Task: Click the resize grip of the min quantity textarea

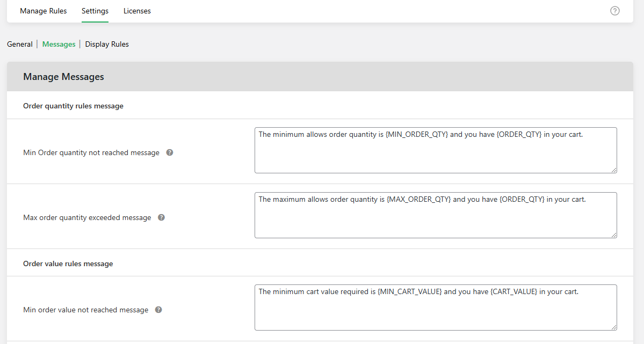Action: tap(614, 170)
